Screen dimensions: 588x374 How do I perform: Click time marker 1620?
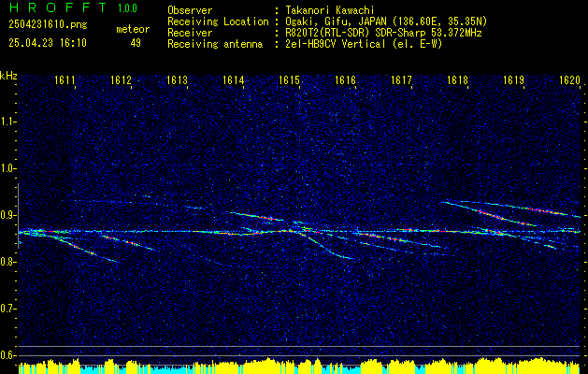pos(569,79)
